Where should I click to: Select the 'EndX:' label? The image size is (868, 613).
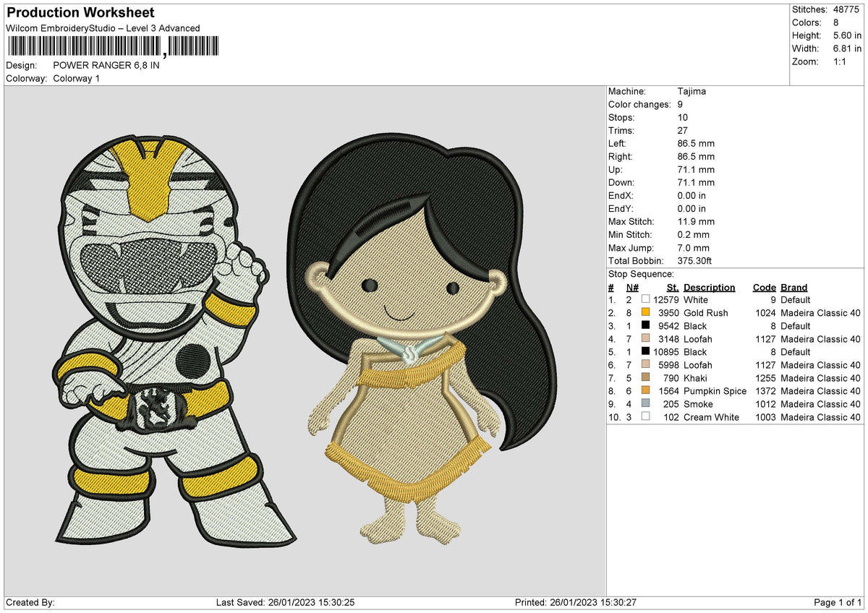point(621,195)
